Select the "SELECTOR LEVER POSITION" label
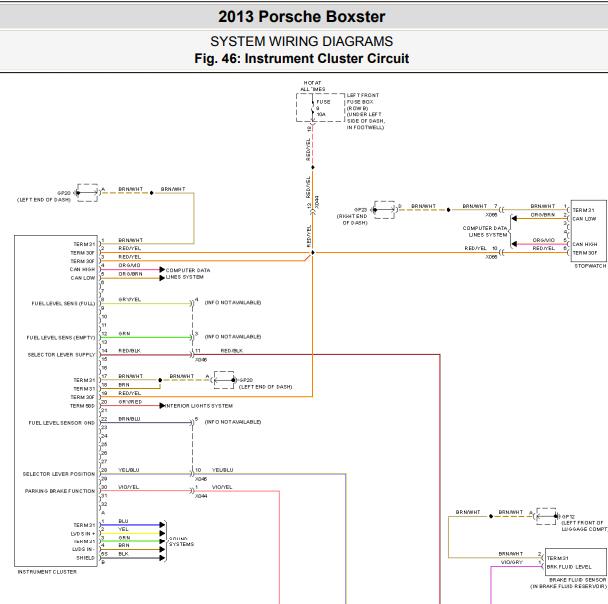The width and height of the screenshot is (608, 604). tap(59, 474)
